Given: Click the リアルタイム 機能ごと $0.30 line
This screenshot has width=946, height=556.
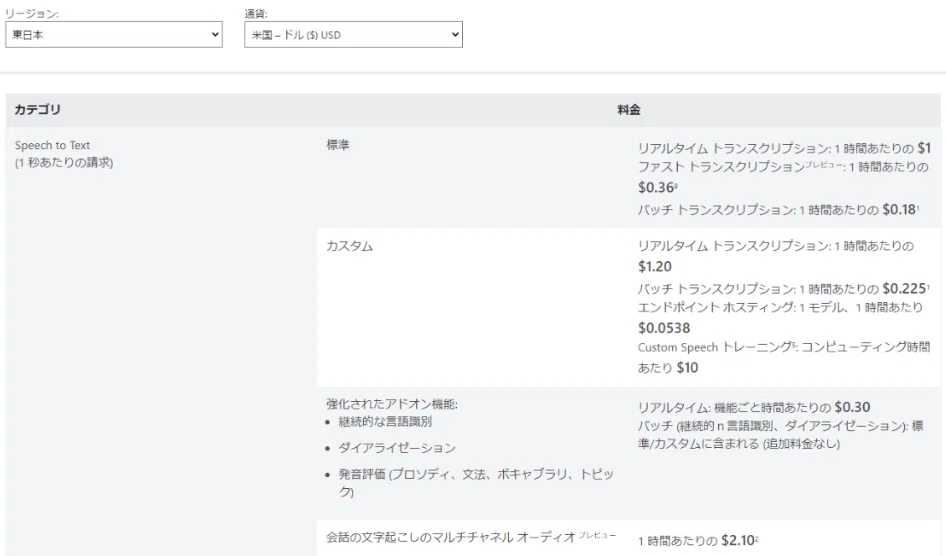Looking at the screenshot, I should tap(754, 408).
